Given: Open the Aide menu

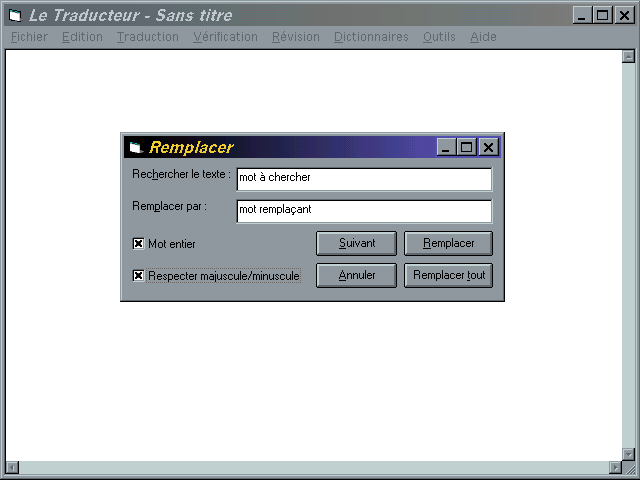Looking at the screenshot, I should [x=483, y=37].
